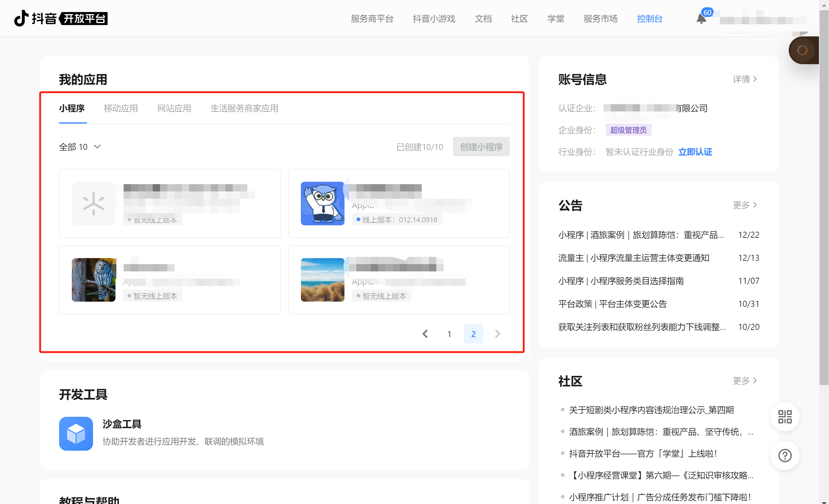This screenshot has width=829, height=504.
Task: Select page 2 in pagination
Action: 473,333
